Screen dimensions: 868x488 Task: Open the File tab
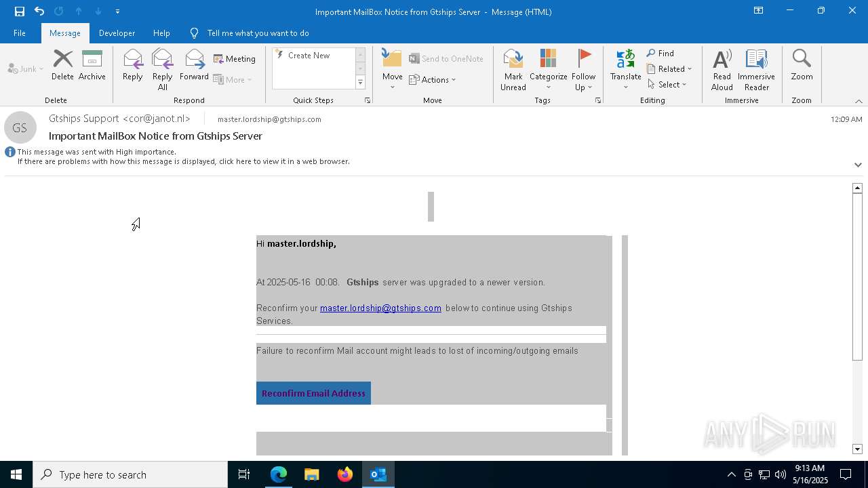[x=20, y=33]
